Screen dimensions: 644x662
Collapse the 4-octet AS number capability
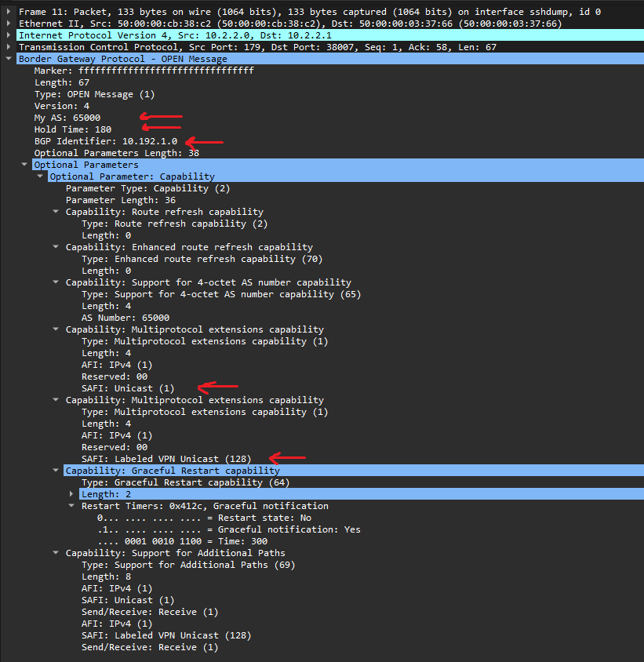tap(56, 282)
